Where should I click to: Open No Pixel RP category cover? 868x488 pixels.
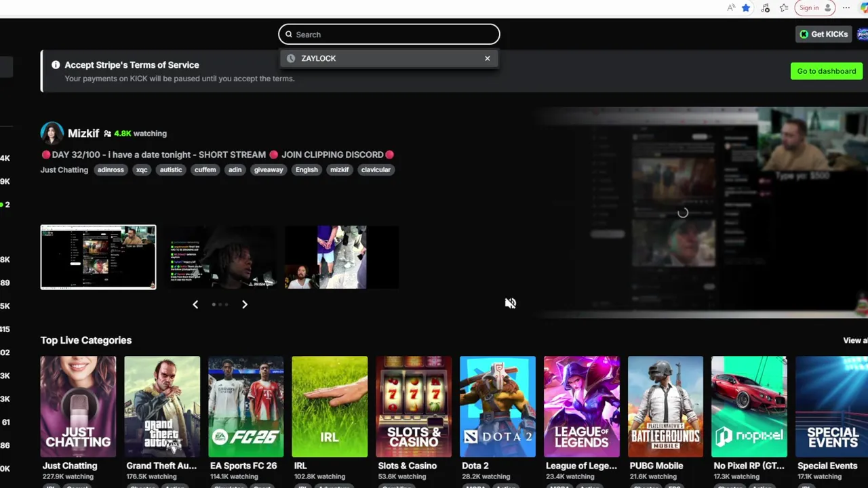click(x=749, y=407)
